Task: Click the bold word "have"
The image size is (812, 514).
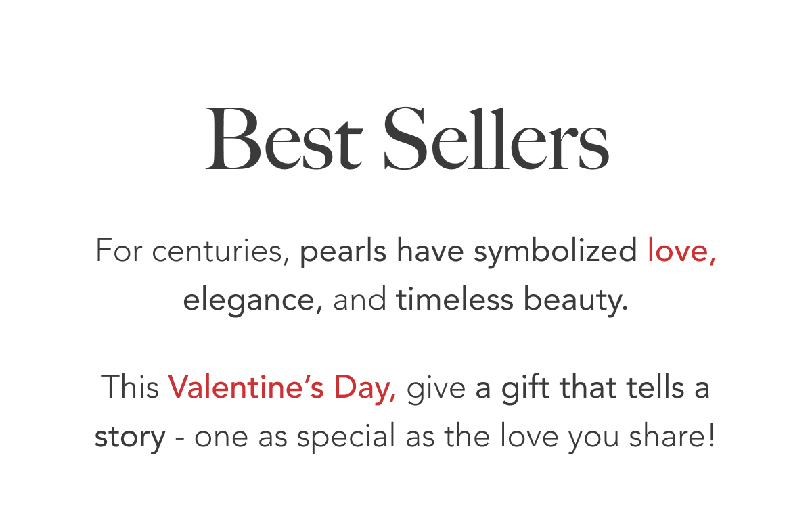Action: click(431, 251)
